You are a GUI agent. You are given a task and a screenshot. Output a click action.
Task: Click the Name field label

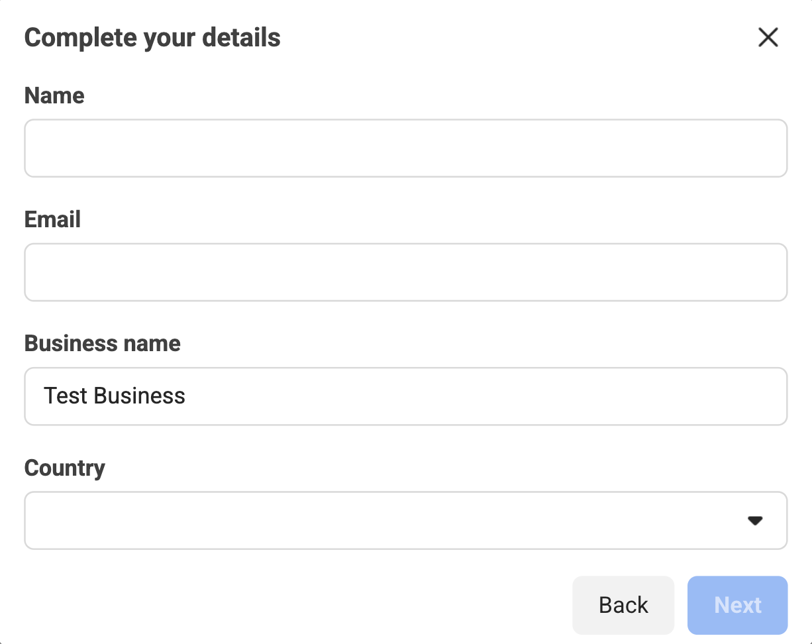[x=54, y=95]
